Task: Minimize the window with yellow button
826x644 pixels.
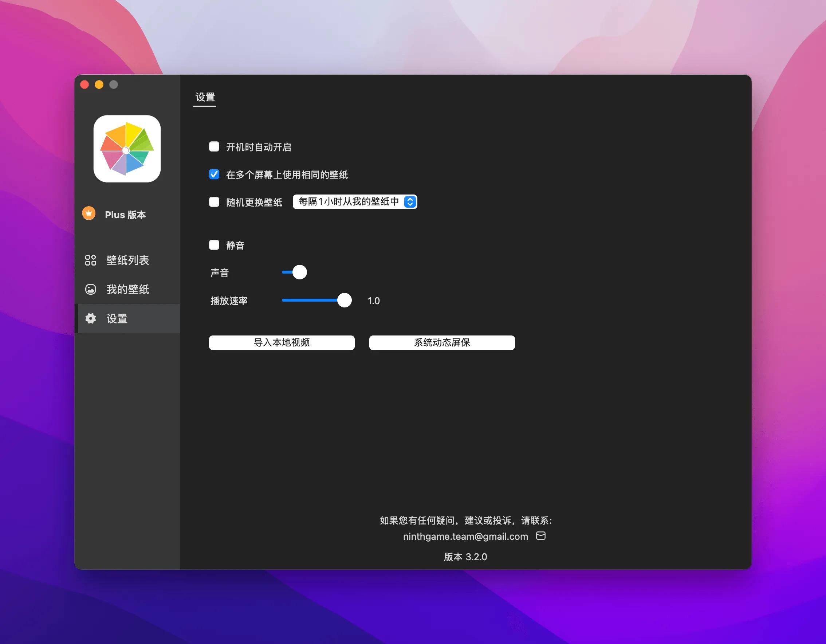Action: [x=99, y=85]
